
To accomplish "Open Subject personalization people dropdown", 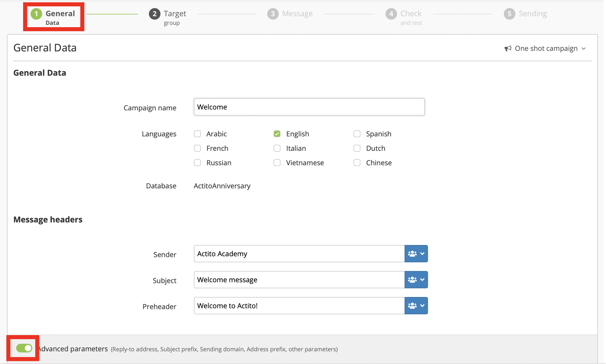I will tap(416, 280).
